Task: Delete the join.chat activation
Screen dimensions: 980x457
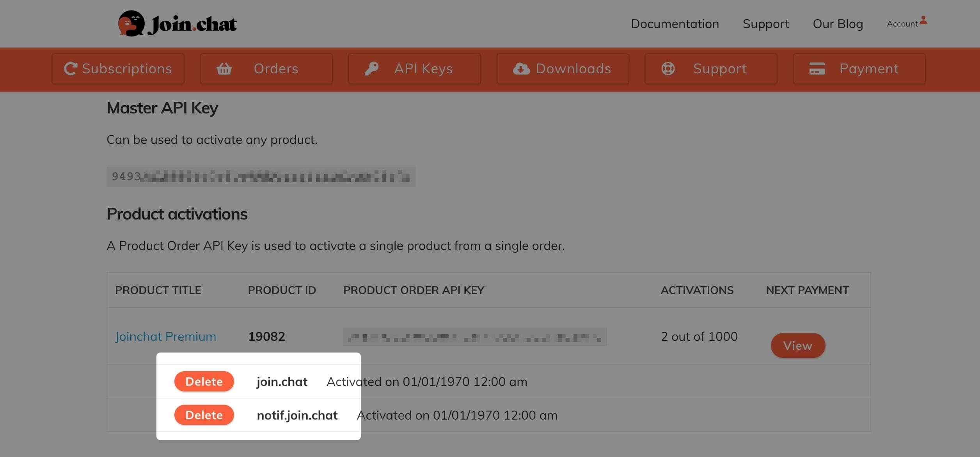Action: (x=204, y=381)
